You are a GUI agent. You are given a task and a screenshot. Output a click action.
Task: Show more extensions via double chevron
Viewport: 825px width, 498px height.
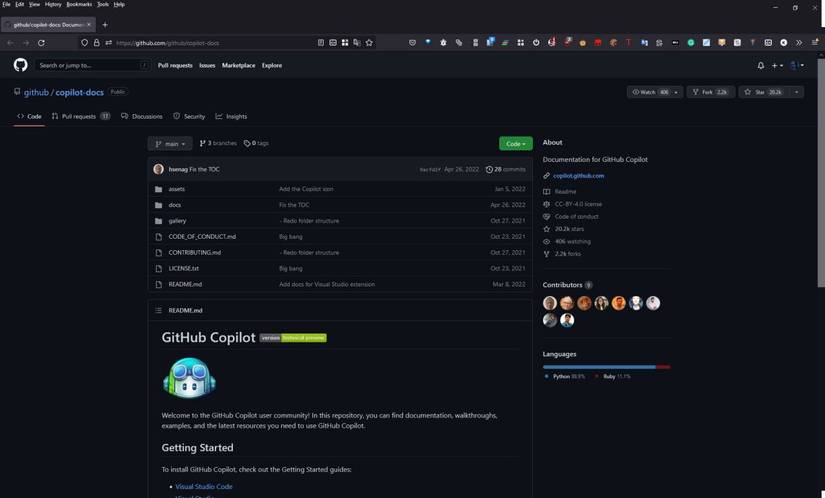[799, 43]
